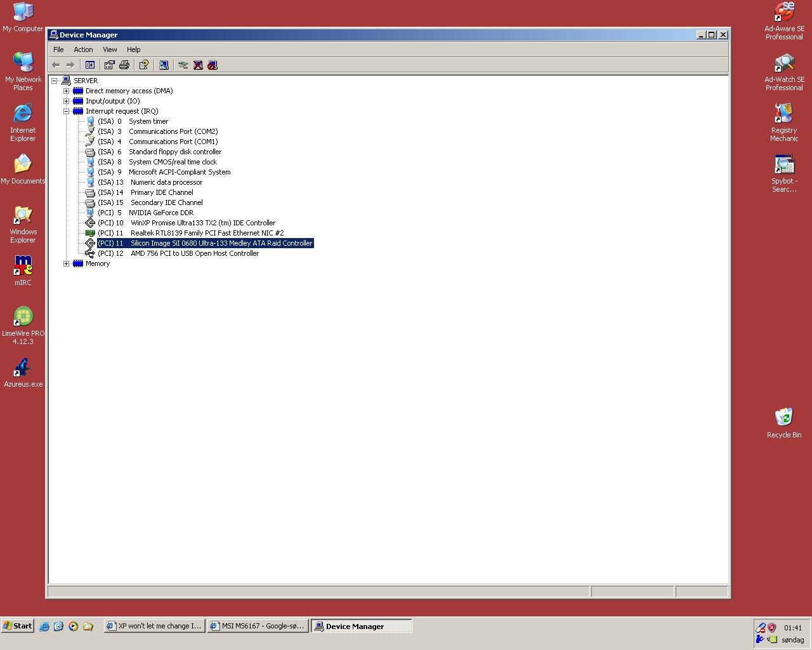
Task: Launch Internet Explorer from the Quick Launch bar
Action: click(44, 626)
